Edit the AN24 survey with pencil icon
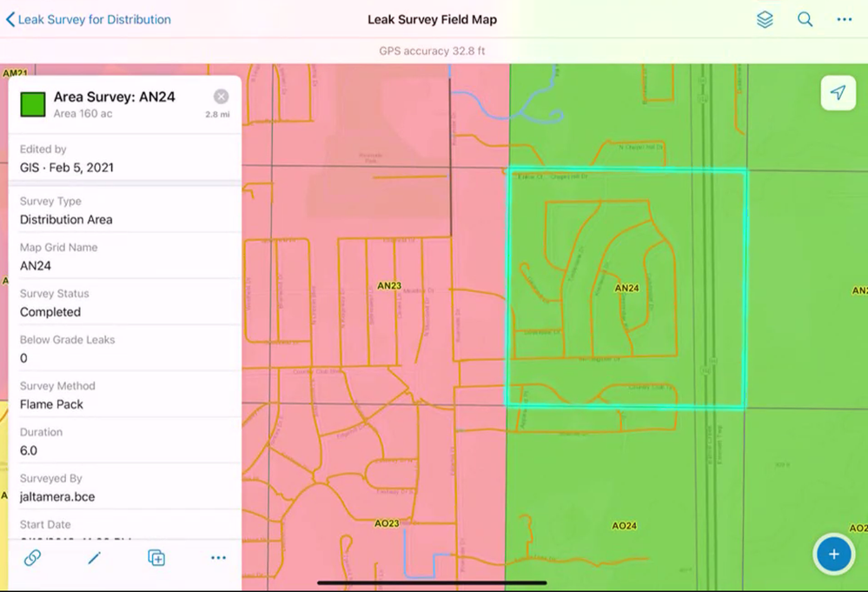Image resolution: width=868 pixels, height=592 pixels. pos(95,558)
